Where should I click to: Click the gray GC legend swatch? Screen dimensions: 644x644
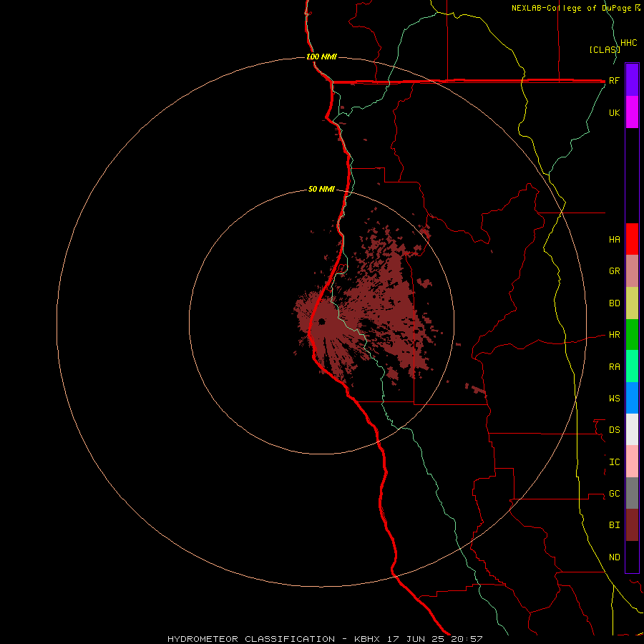[x=632, y=493]
